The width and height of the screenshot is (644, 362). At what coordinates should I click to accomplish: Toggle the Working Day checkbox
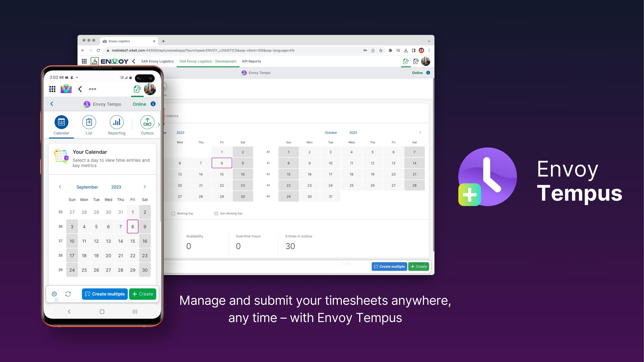click(x=173, y=213)
